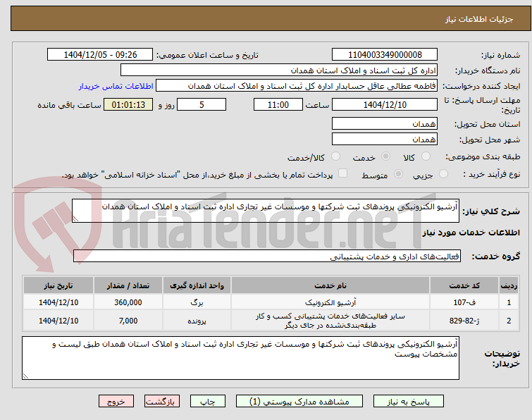532x420 pixels.
Task: Click the deadline date field 1404/12/10
Action: [x=385, y=104]
